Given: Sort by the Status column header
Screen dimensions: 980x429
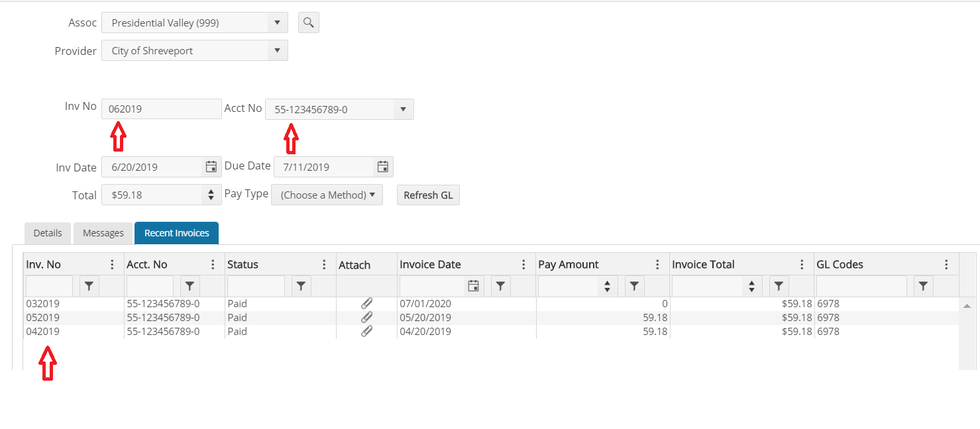Looking at the screenshot, I should click(243, 264).
